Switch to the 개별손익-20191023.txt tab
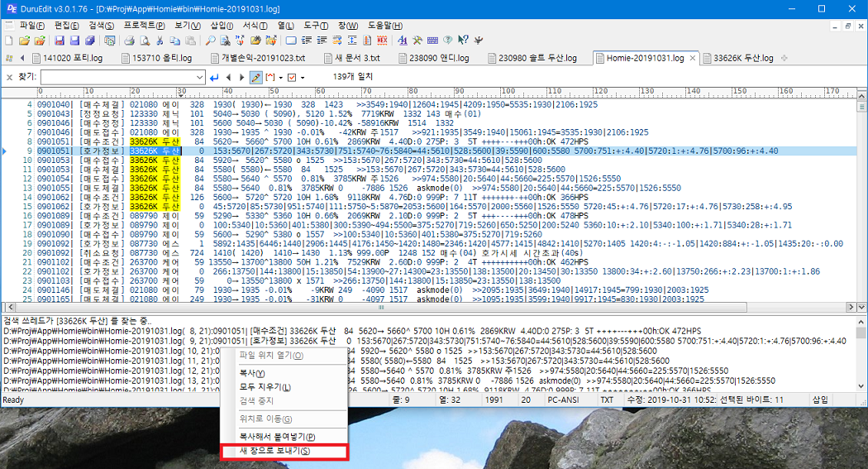The width and height of the screenshot is (868, 469). coord(259,58)
